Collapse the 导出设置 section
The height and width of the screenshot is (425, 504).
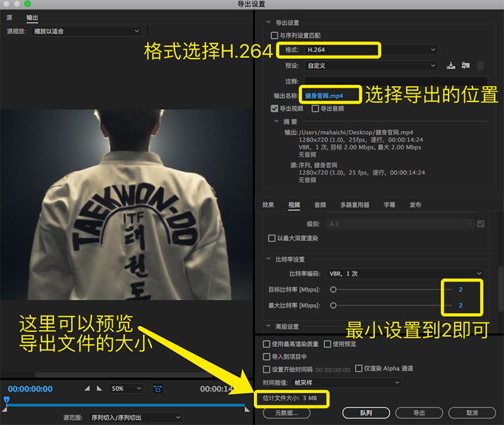268,23
